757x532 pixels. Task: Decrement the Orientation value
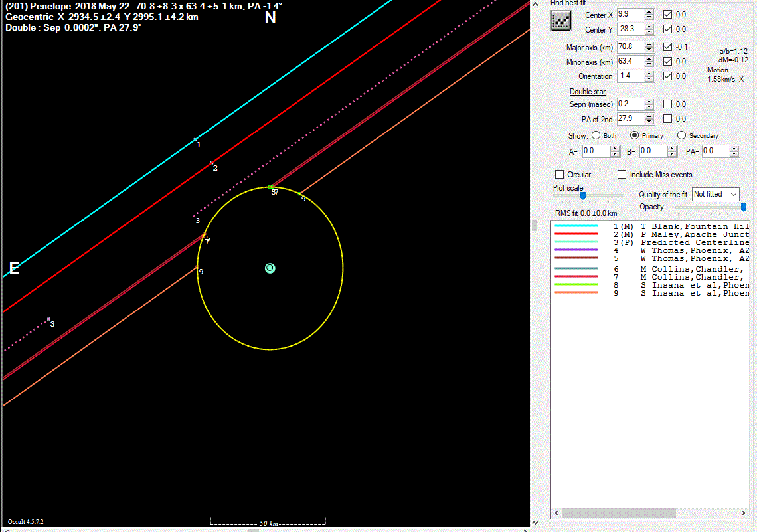(649, 79)
